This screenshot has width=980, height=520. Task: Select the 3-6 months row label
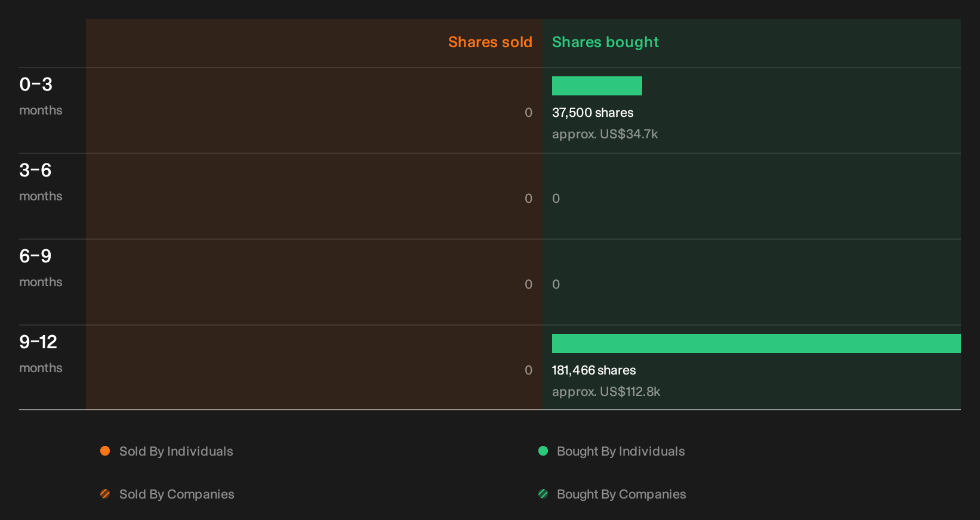tap(41, 182)
